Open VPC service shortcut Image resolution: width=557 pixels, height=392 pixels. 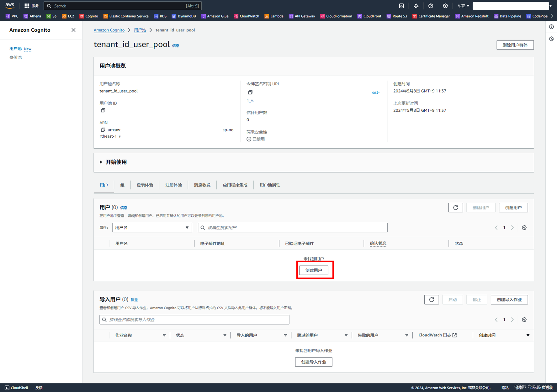point(12,16)
